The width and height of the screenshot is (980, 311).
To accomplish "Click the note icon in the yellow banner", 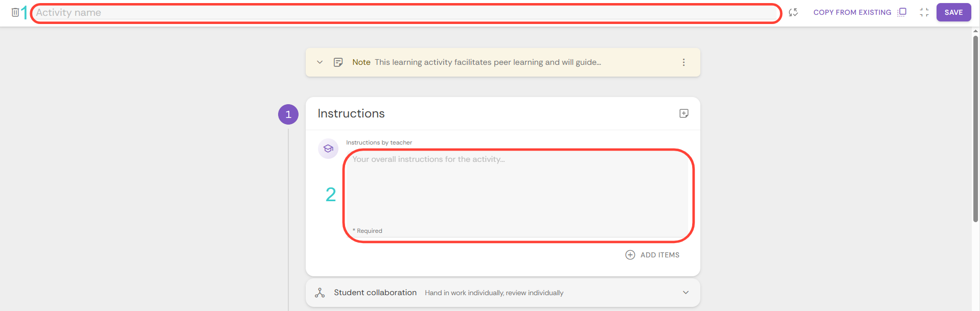I will coord(338,62).
